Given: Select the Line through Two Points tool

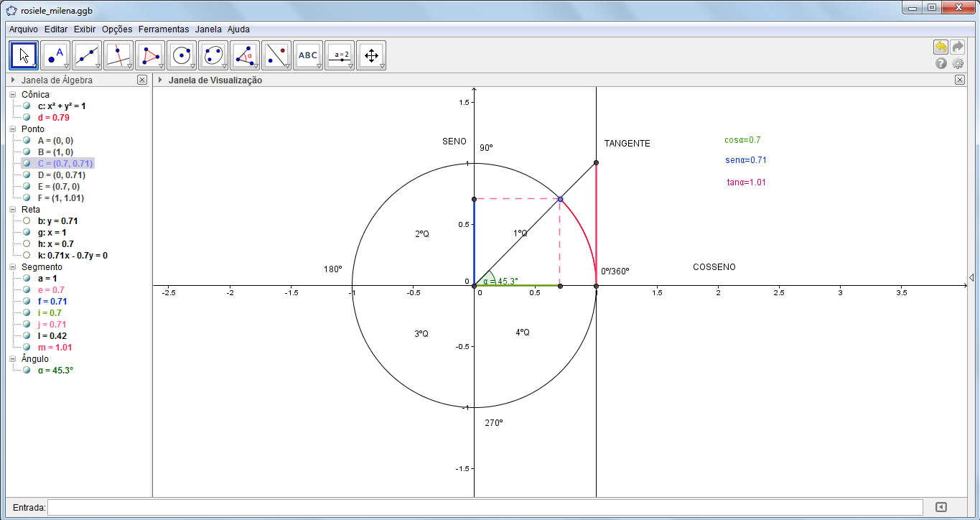Looking at the screenshot, I should (x=87, y=55).
